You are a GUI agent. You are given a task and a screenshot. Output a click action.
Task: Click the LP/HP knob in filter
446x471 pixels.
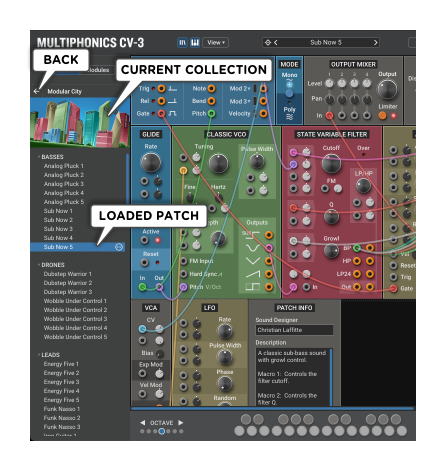click(363, 186)
